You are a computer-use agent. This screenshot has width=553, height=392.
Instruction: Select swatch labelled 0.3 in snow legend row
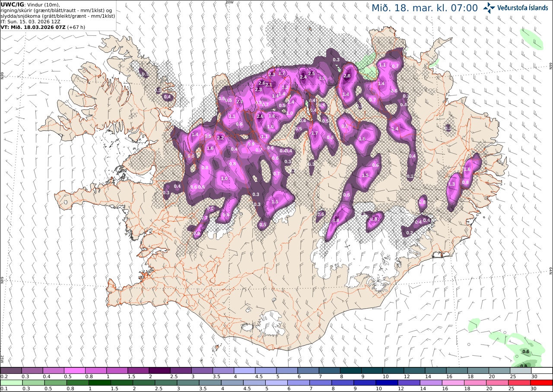32,370
